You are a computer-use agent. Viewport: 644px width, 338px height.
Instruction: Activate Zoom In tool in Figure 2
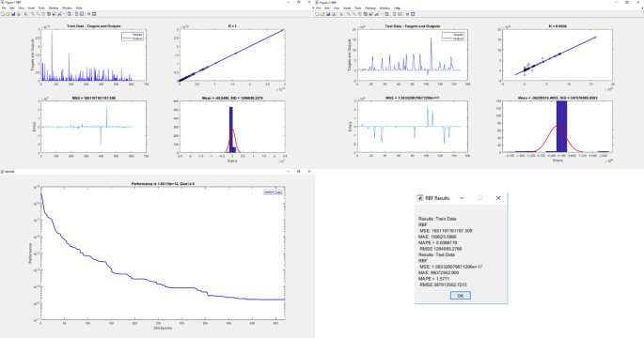(x=349, y=14)
